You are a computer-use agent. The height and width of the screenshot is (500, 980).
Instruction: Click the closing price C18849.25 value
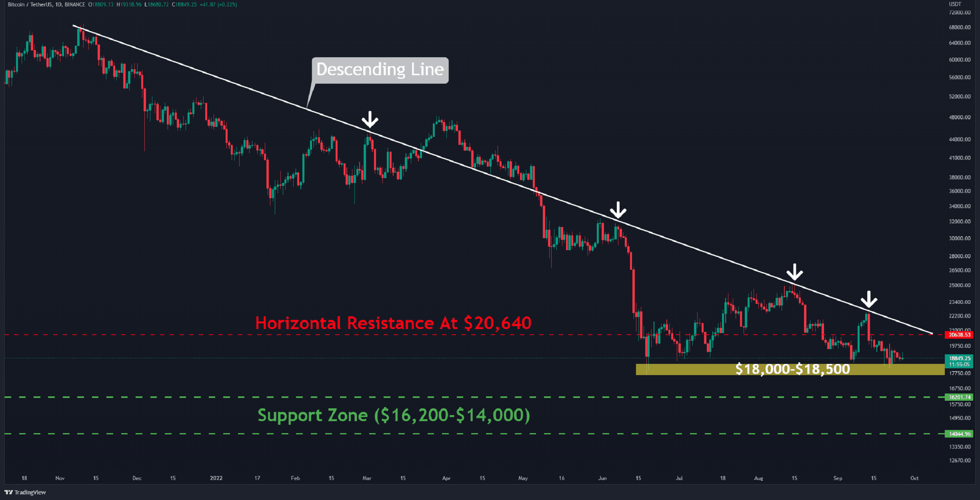(x=184, y=4)
